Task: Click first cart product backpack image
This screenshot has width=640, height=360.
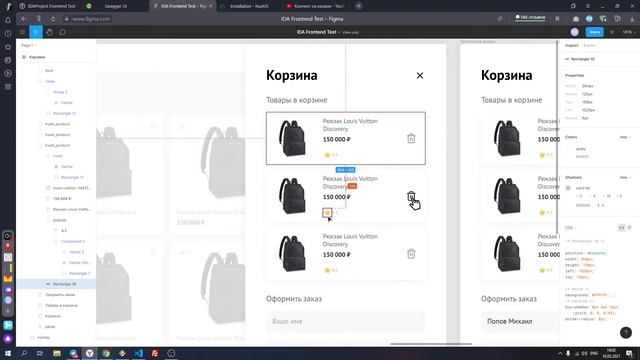Action: [292, 138]
